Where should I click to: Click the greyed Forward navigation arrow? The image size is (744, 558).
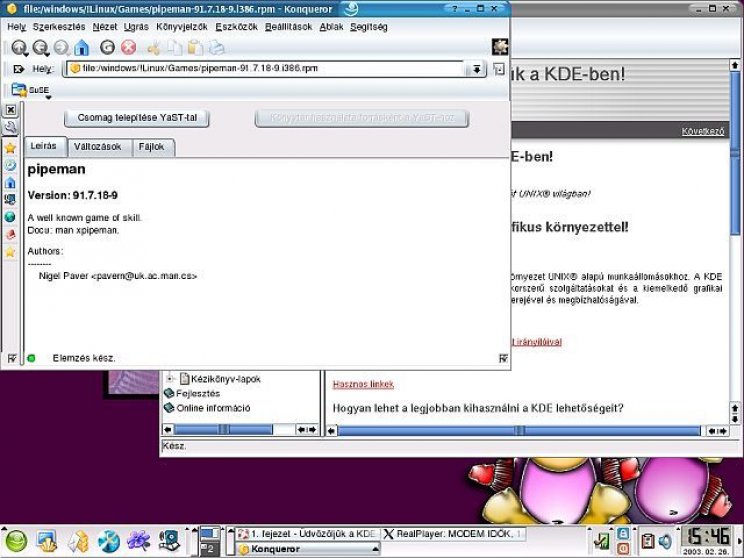point(61,47)
